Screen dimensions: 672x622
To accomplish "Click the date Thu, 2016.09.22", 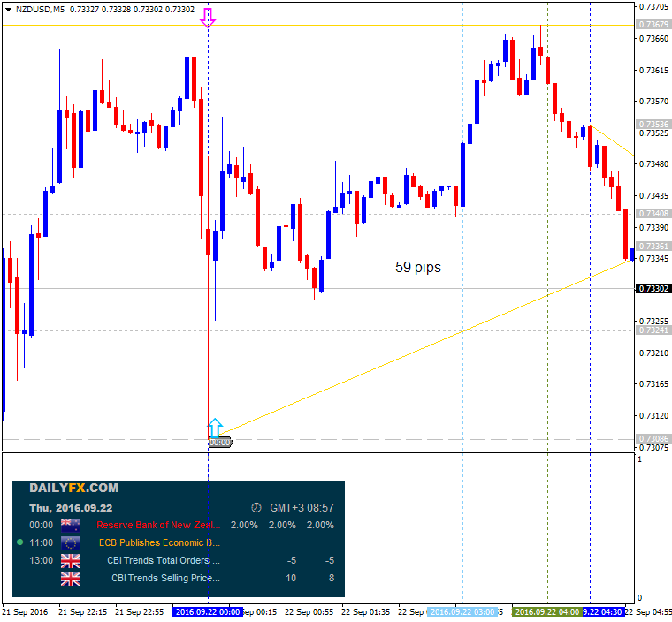I will point(71,508).
